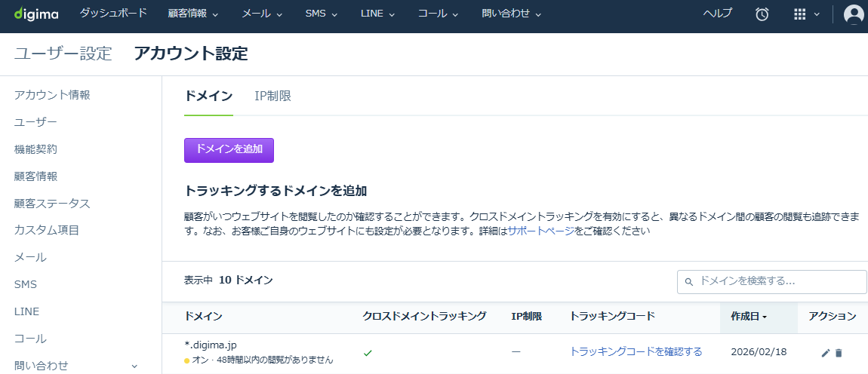868x374 pixels.
Task: Open the alarm clock reminders icon
Action: tap(762, 14)
